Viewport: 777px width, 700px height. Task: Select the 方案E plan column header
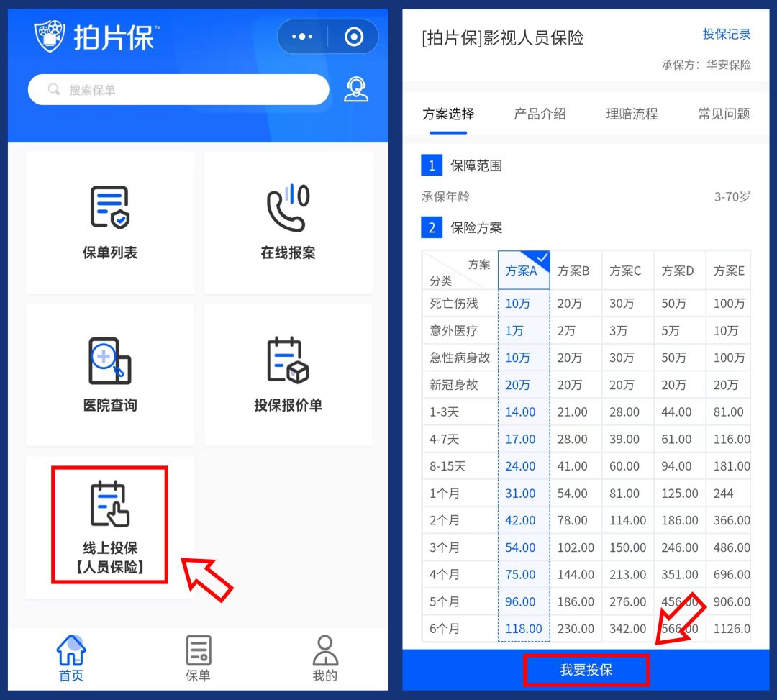click(x=729, y=271)
